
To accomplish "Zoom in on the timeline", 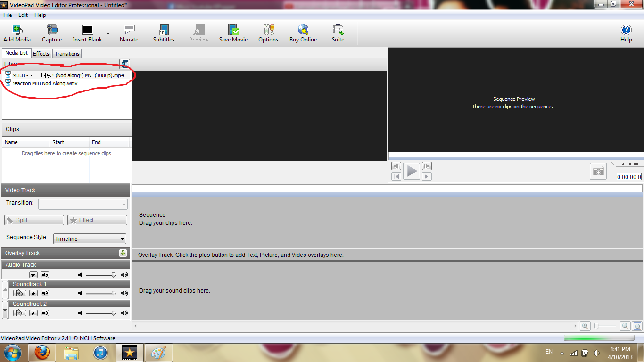I will pos(586,326).
